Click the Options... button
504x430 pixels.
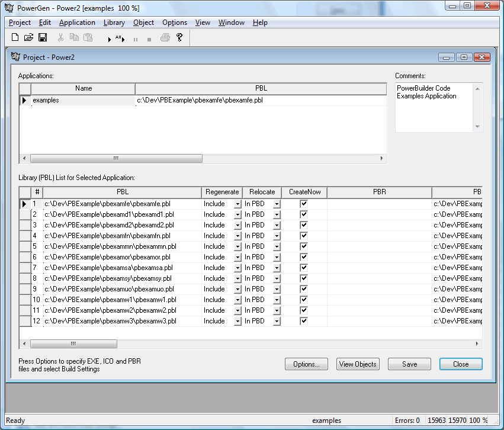pos(306,364)
